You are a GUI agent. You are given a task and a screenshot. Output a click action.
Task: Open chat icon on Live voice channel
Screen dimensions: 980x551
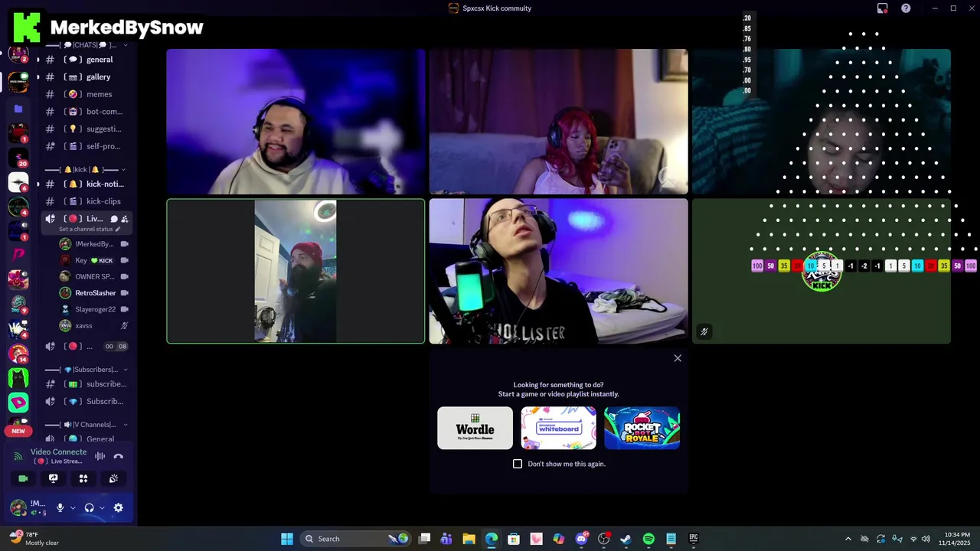pyautogui.click(x=114, y=219)
